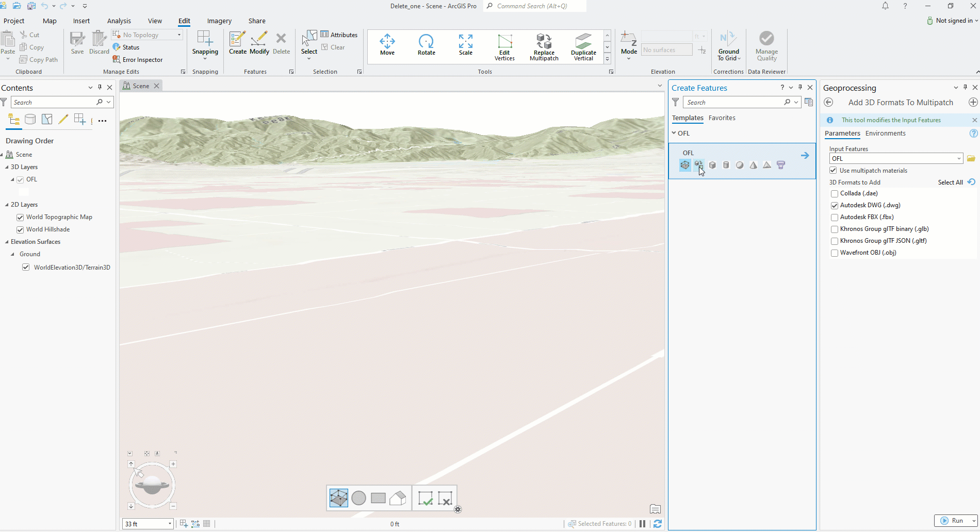Enable the Collada (.dae) format checkbox
This screenshot has width=980, height=532.
835,193
